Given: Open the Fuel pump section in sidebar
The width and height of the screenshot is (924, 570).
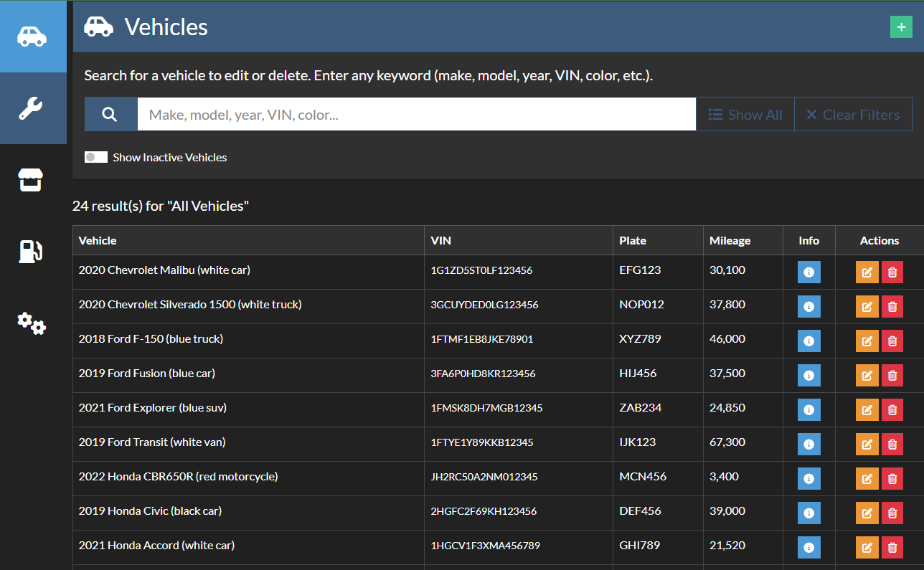Looking at the screenshot, I should tap(31, 251).
